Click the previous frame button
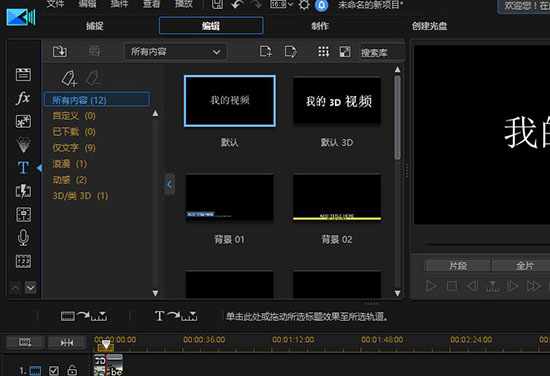Viewport: 550px width, 376px height. (x=472, y=286)
